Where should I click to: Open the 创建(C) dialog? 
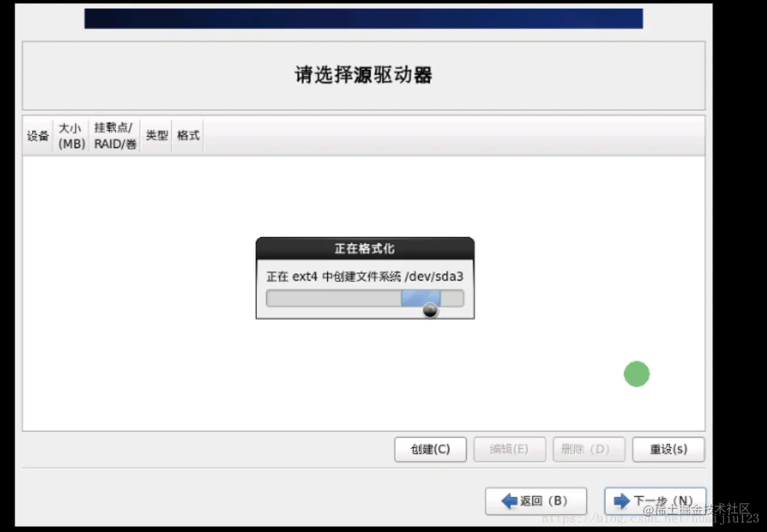tap(430, 449)
